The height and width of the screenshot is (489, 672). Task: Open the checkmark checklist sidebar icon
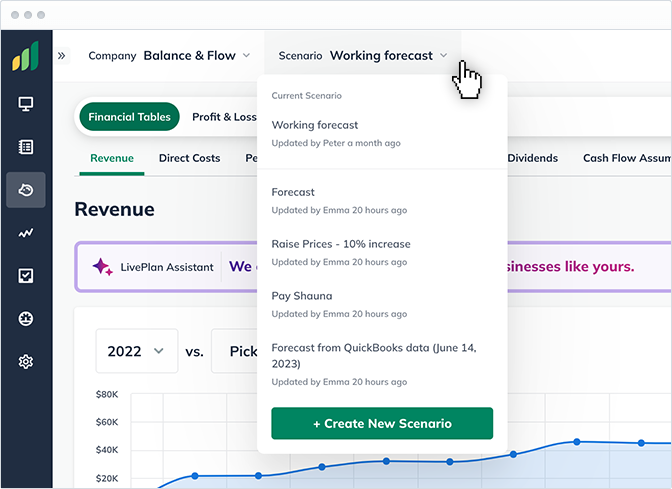[26, 276]
